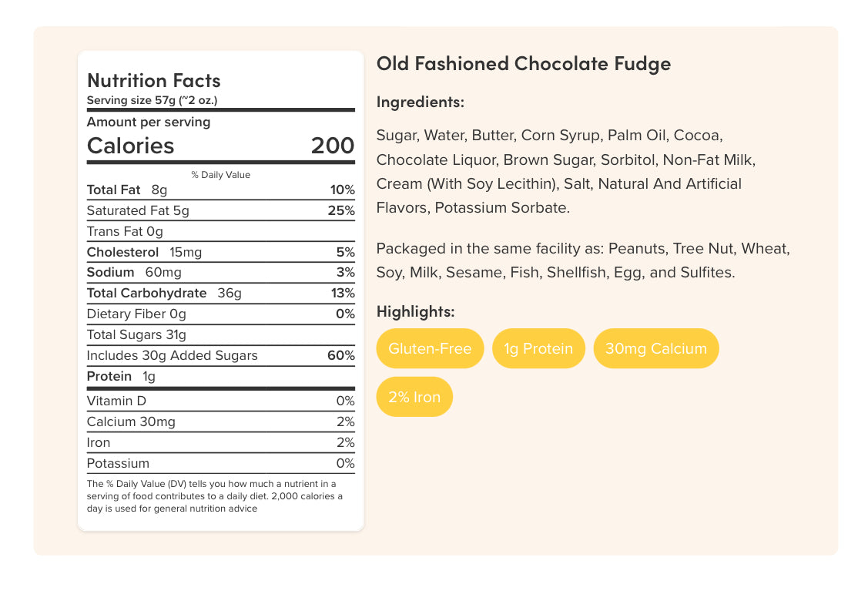Viewport: 868px width, 591px height.
Task: Click the Highlights heading
Action: 415,311
